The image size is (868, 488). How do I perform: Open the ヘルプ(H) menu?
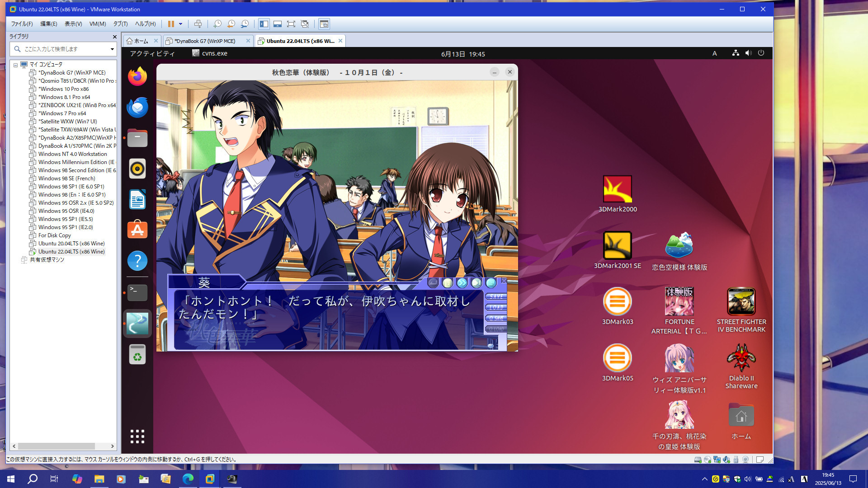145,24
